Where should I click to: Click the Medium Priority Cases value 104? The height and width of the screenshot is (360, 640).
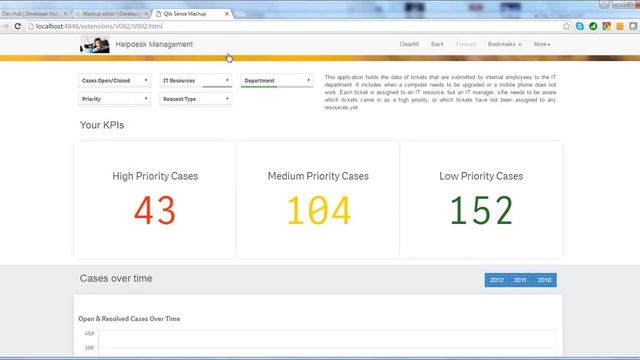point(319,211)
